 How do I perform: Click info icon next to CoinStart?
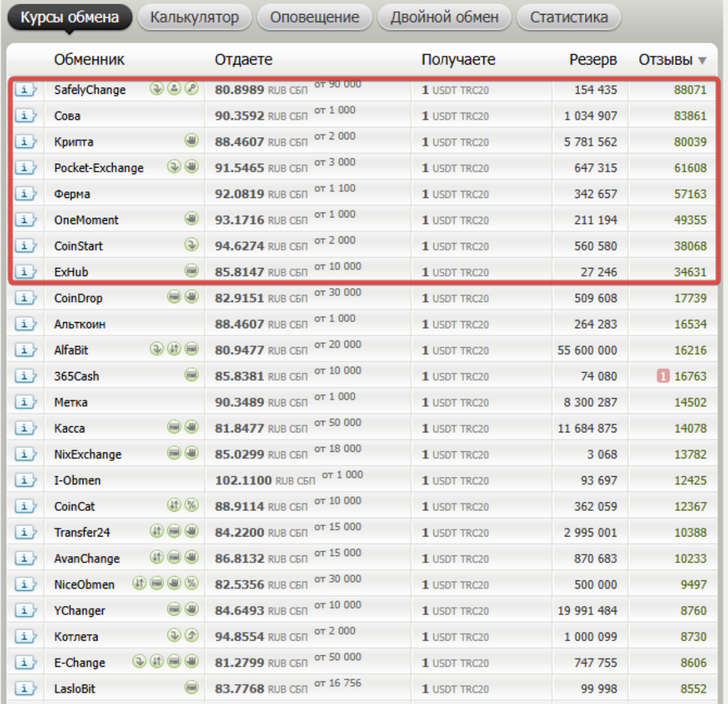point(26,245)
